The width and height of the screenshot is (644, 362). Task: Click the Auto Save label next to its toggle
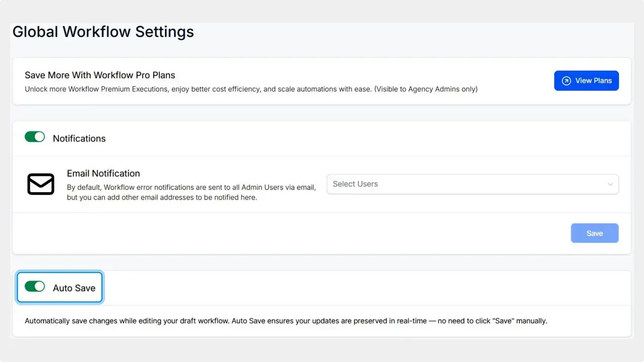point(74,288)
